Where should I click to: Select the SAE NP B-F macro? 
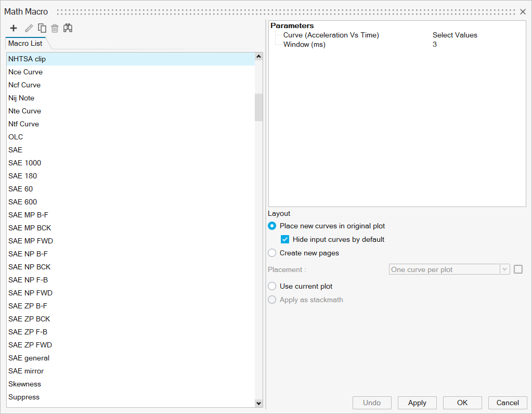coord(131,254)
